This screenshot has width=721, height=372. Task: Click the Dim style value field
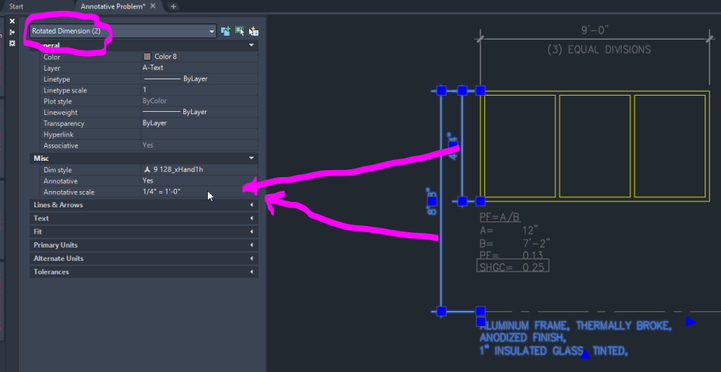[199, 170]
